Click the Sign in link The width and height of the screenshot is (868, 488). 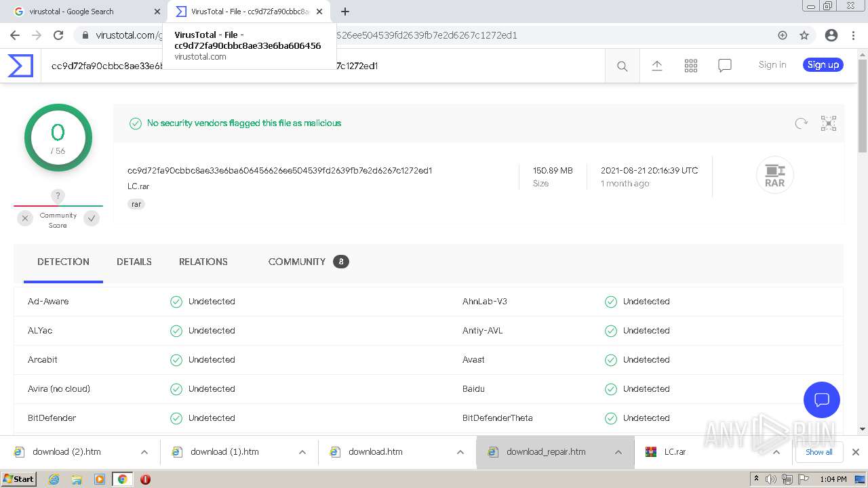(772, 65)
